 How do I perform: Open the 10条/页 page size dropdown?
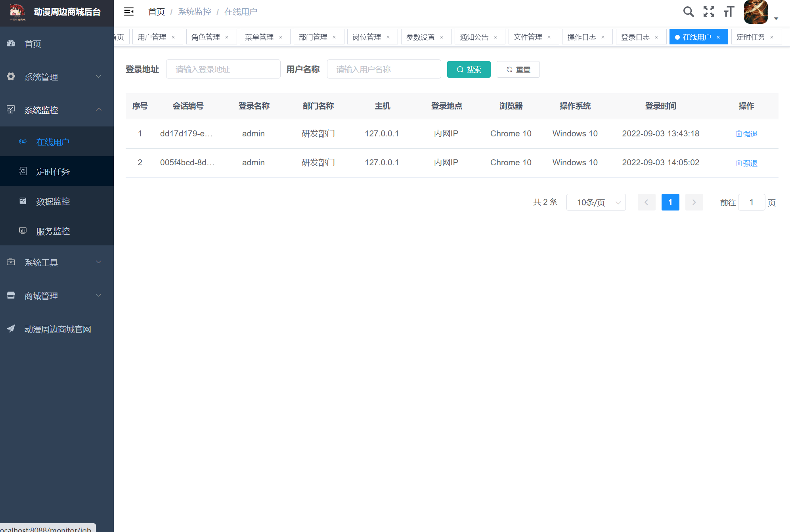point(596,203)
